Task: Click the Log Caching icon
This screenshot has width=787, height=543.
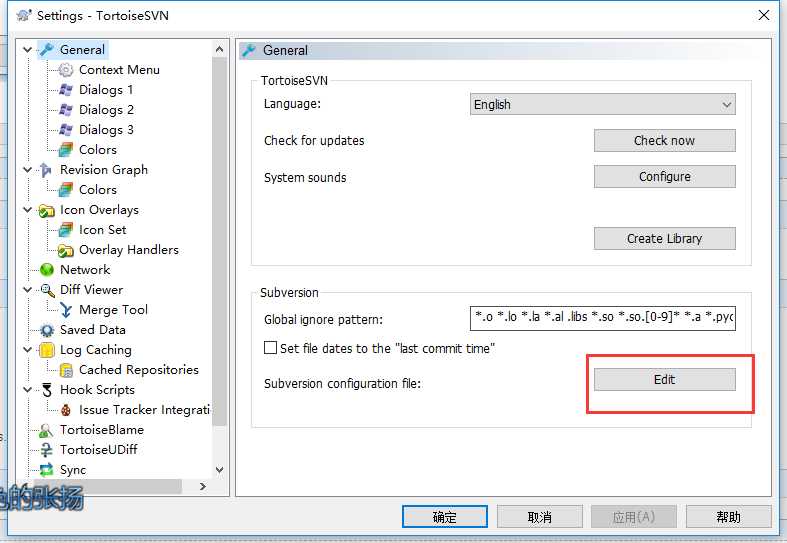Action: (x=47, y=350)
